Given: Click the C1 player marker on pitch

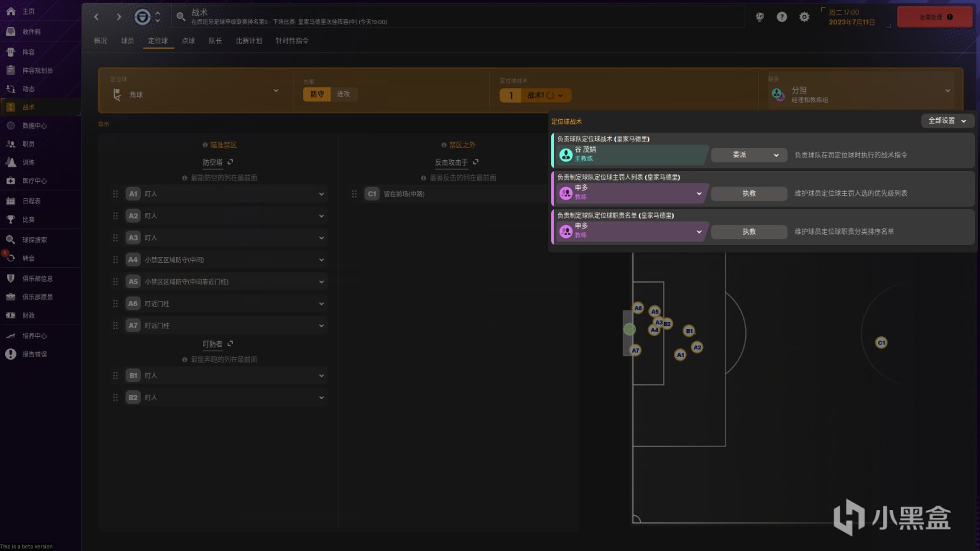Looking at the screenshot, I should click(881, 342).
